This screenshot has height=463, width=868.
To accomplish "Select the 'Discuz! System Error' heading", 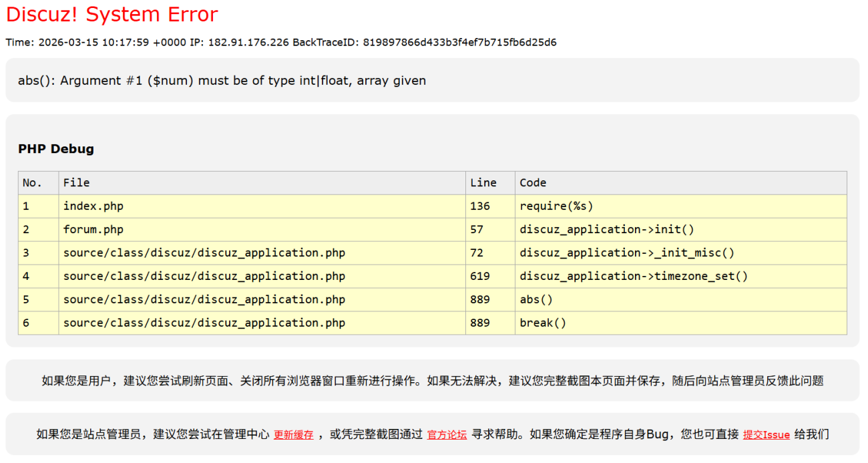I will click(112, 14).
